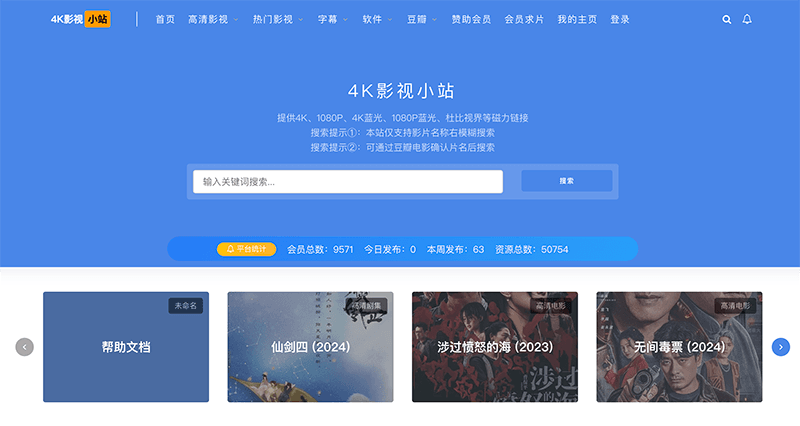Expand the 热门影视 dropdown menu
800x426 pixels.
[277, 19]
